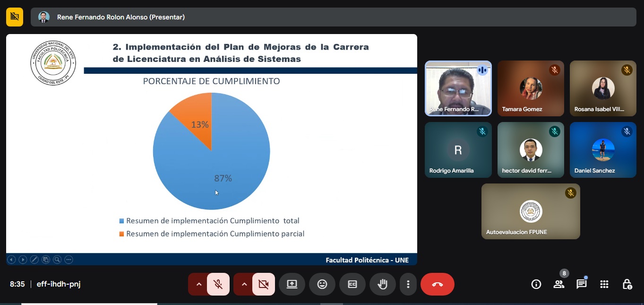Open the activities grid icon
The height and width of the screenshot is (305, 644).
[604, 284]
